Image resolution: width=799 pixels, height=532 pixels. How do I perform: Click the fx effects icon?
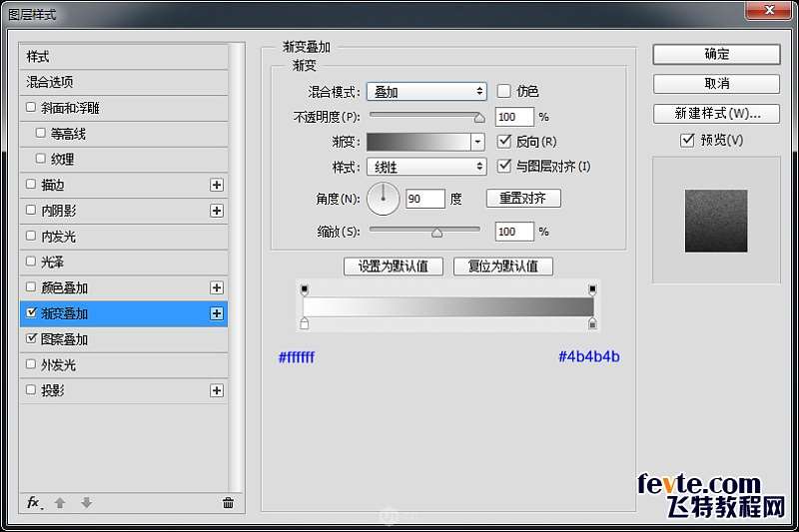pyautogui.click(x=34, y=503)
